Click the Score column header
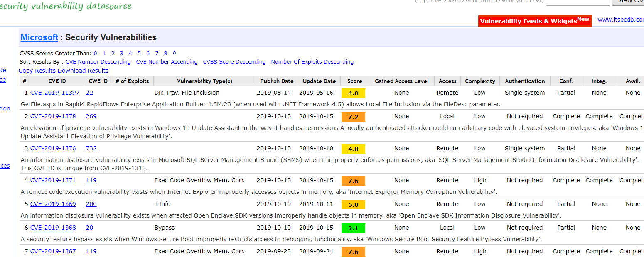 (355, 81)
